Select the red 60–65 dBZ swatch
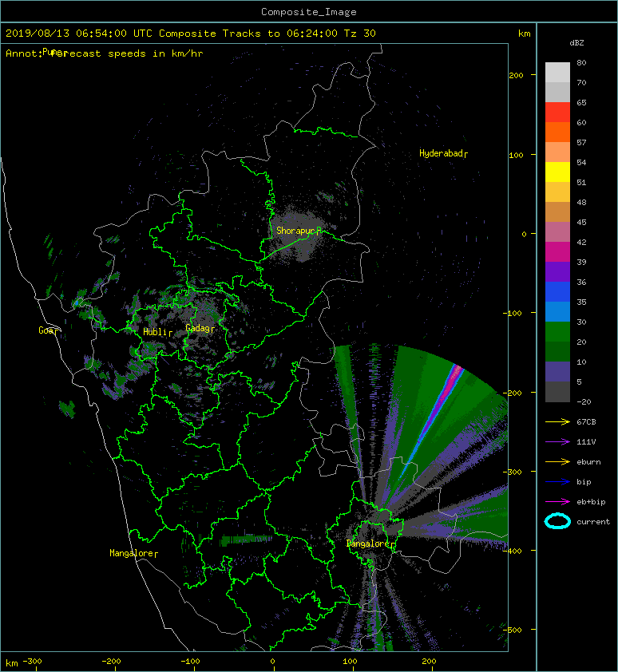618x672 pixels. click(x=557, y=113)
